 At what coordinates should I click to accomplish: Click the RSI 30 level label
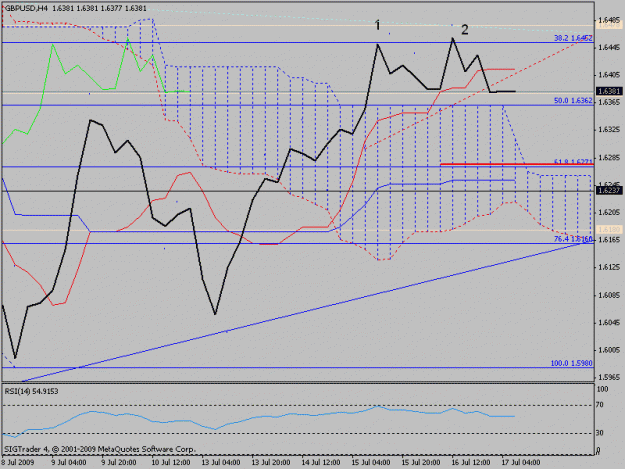point(599,433)
